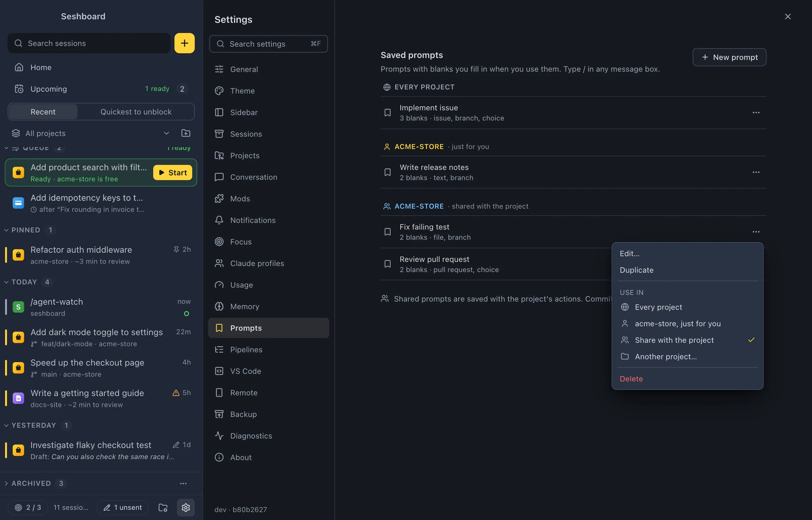Select Another project... in context menu
Image resolution: width=812 pixels, height=520 pixels.
(x=687, y=357)
